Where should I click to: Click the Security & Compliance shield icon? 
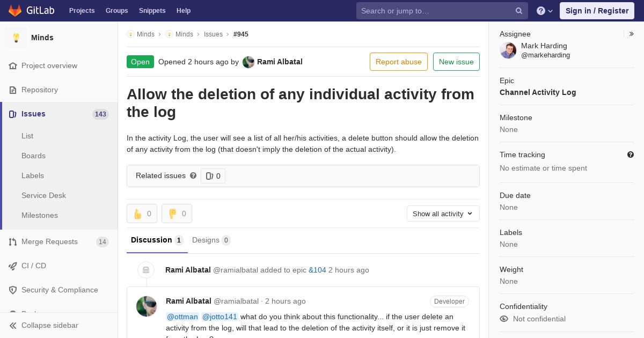tap(13, 290)
